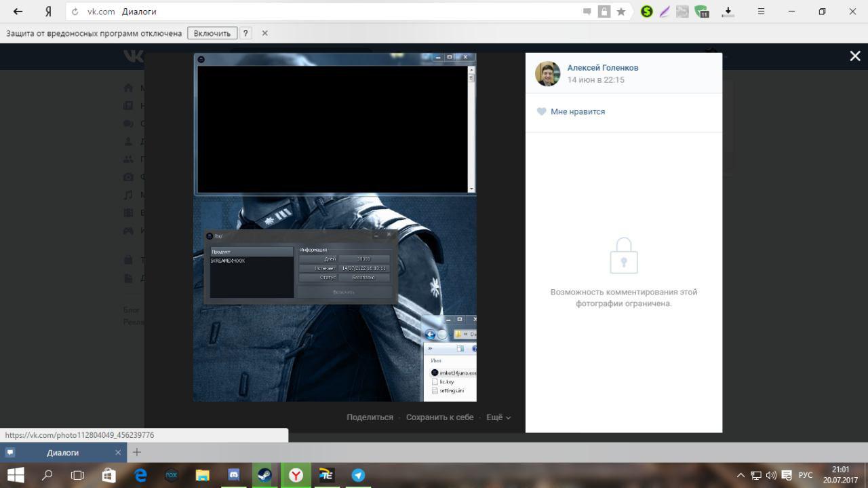
Task: Dismiss the malware protection notice bar
Action: (264, 33)
